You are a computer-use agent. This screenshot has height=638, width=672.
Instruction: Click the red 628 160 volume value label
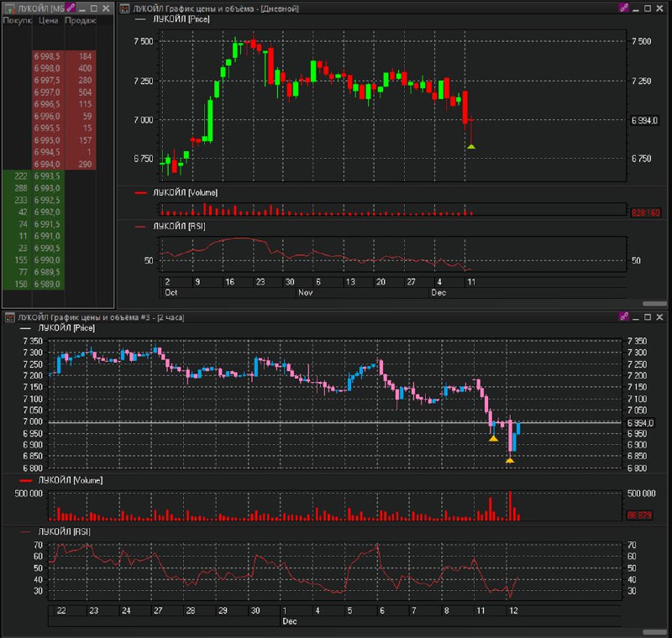pos(645,213)
